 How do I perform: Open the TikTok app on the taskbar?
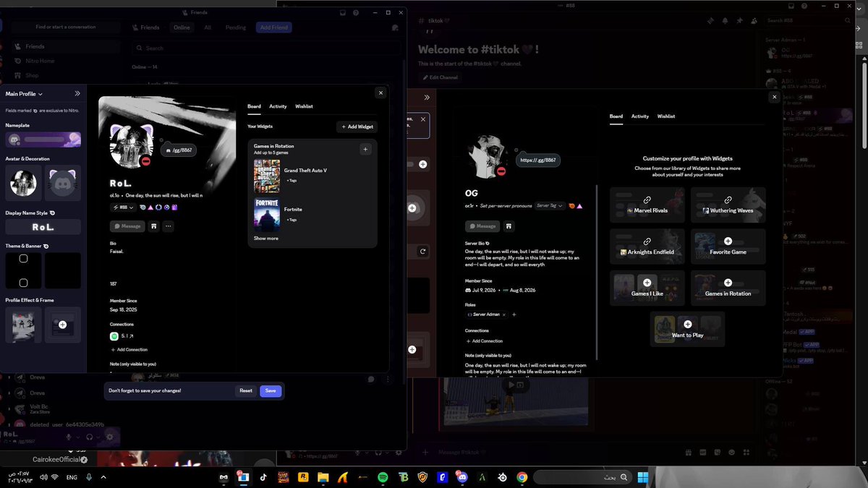263,478
